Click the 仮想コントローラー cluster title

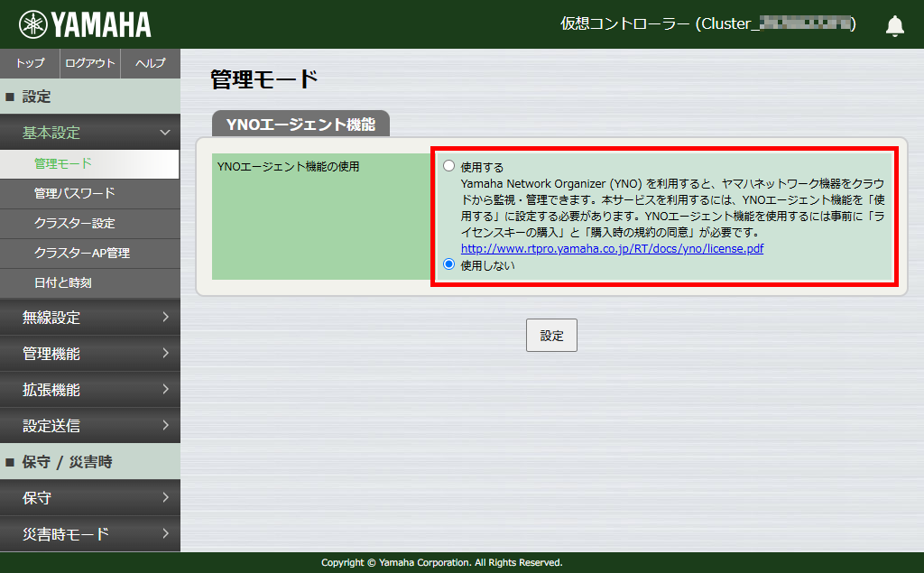click(x=707, y=23)
